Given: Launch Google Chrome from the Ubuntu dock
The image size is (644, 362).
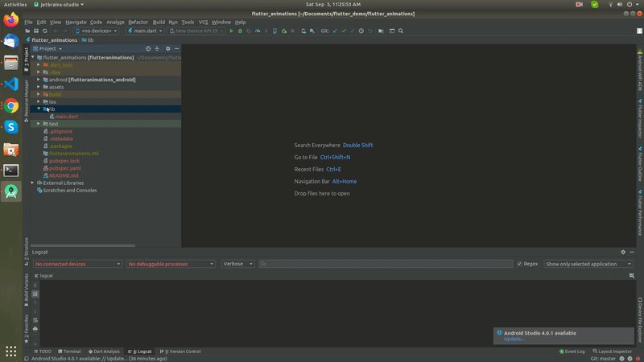Looking at the screenshot, I should 11,106.
